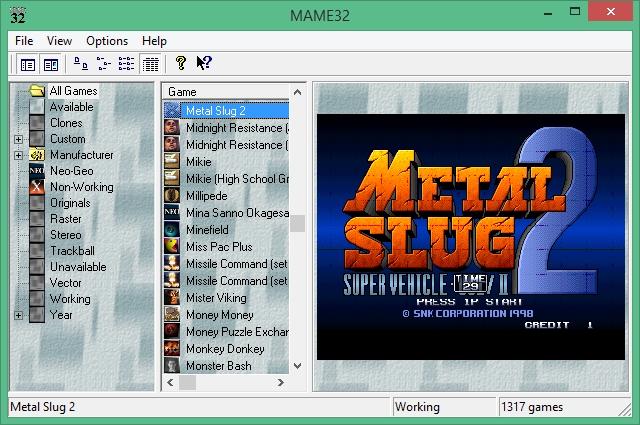Select Monster Bash in the game list
640x425 pixels.
coord(219,366)
